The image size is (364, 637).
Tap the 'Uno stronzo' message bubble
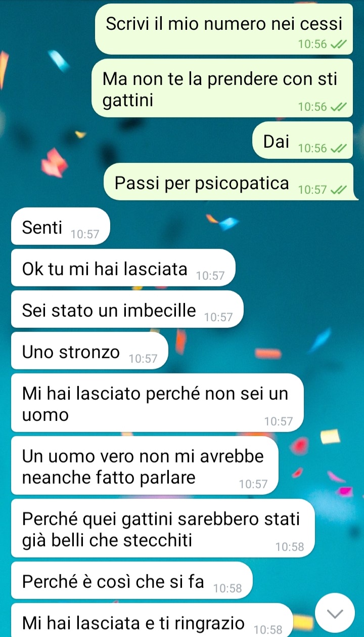pyautogui.click(x=89, y=351)
